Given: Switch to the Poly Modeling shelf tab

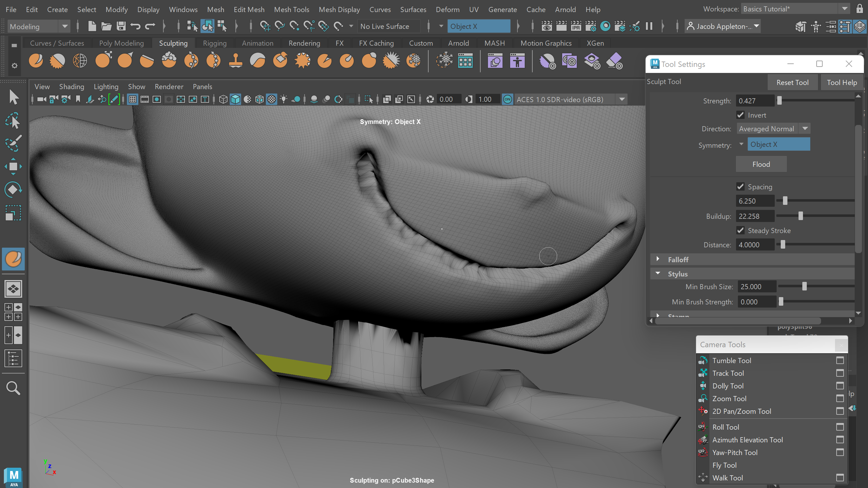Looking at the screenshot, I should click(x=121, y=43).
